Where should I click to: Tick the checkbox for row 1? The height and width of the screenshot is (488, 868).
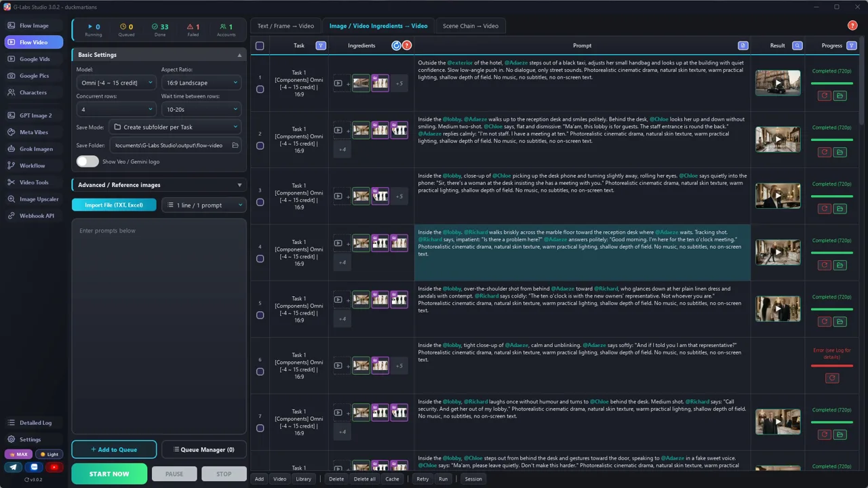point(260,89)
